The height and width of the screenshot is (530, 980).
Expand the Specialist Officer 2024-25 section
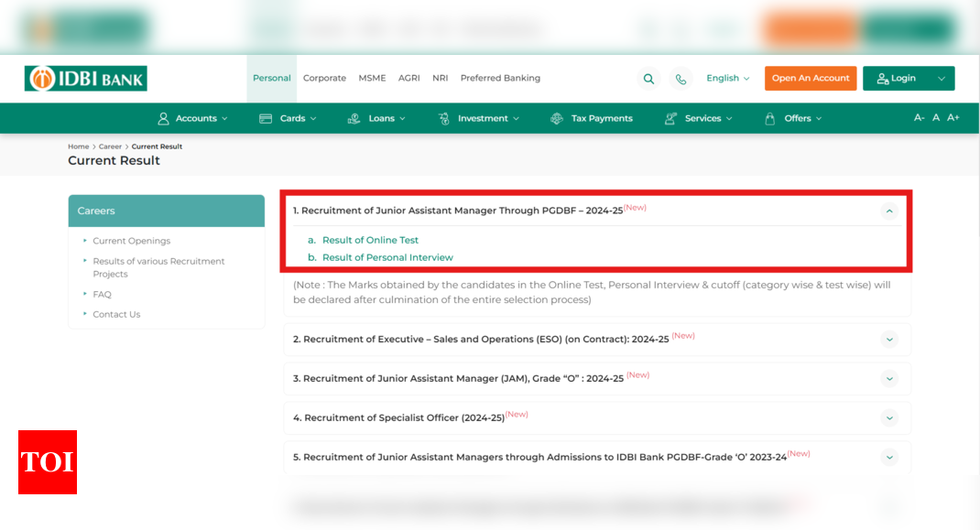889,418
